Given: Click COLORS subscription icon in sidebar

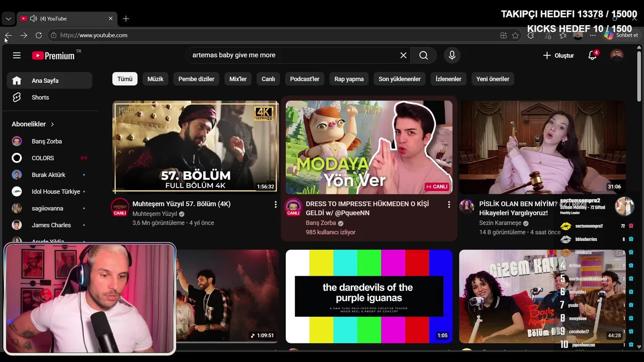Looking at the screenshot, I should [17, 158].
